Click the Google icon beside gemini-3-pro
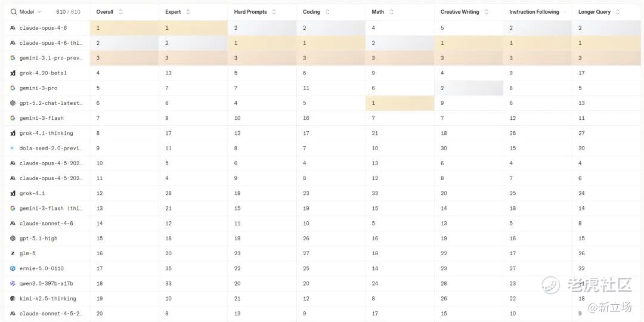 click(13, 88)
